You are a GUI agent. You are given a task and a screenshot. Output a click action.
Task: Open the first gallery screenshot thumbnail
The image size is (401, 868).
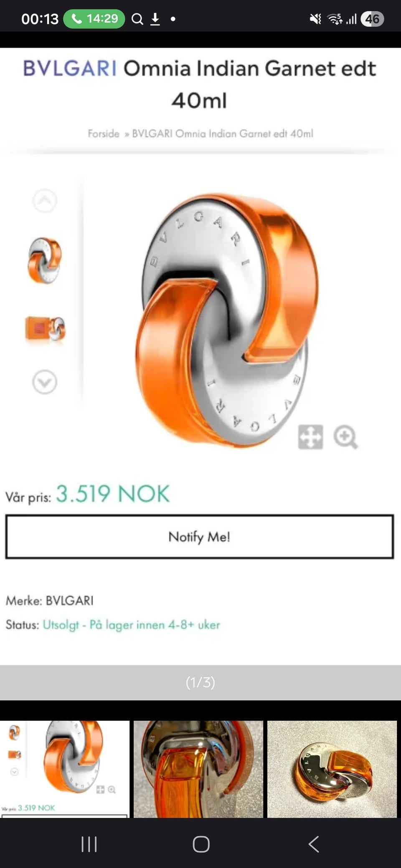65,769
